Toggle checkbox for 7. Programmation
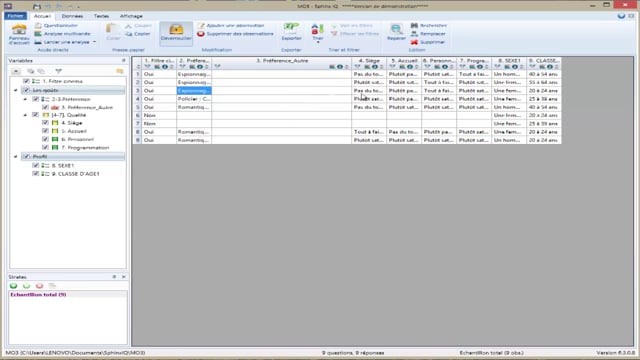640x360 pixels. tap(45, 147)
